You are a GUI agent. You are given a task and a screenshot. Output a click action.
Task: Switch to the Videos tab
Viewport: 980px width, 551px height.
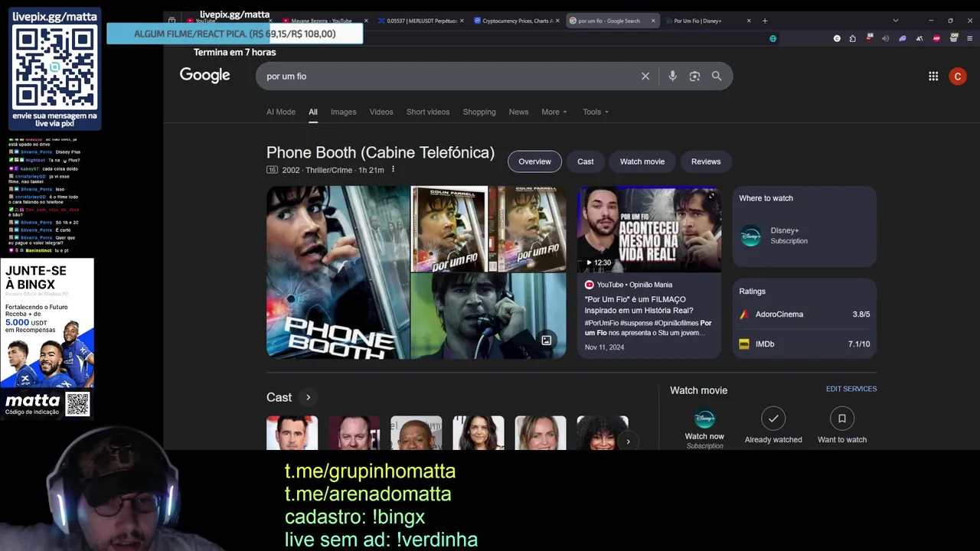point(381,112)
